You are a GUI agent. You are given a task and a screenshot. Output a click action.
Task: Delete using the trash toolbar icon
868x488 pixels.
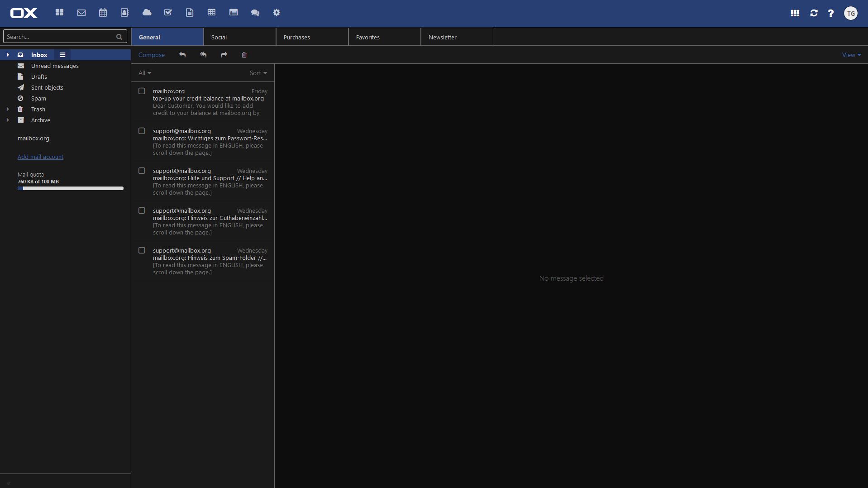(244, 54)
